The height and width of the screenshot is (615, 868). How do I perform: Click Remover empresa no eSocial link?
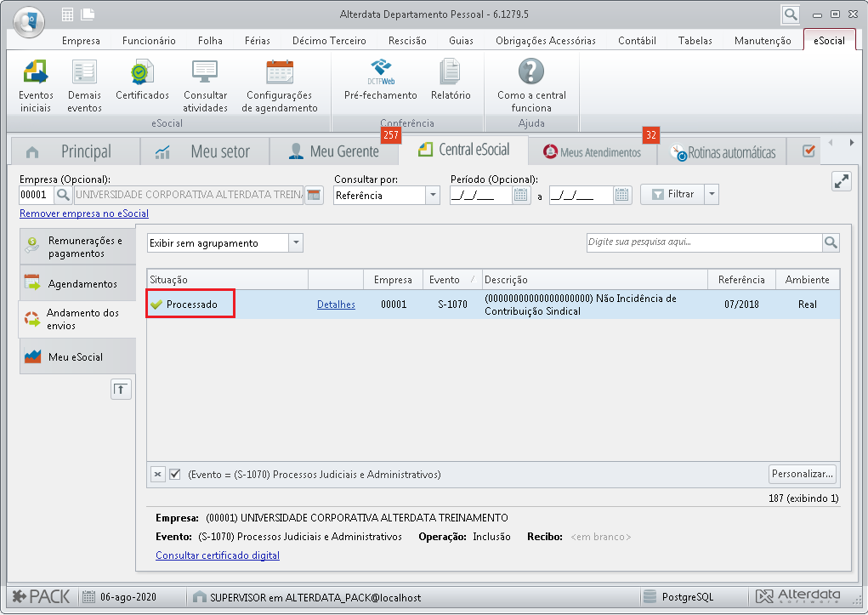[x=84, y=214]
